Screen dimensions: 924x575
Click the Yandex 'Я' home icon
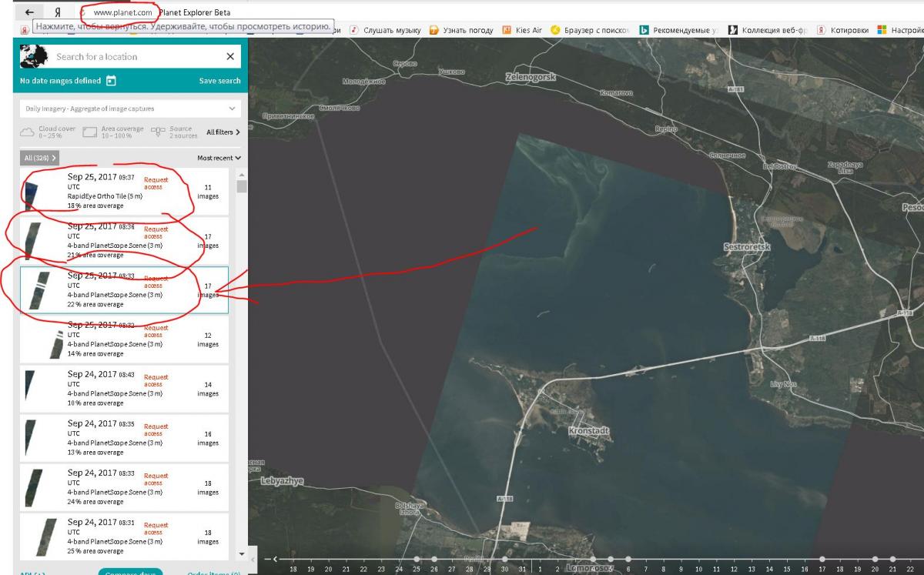point(58,12)
